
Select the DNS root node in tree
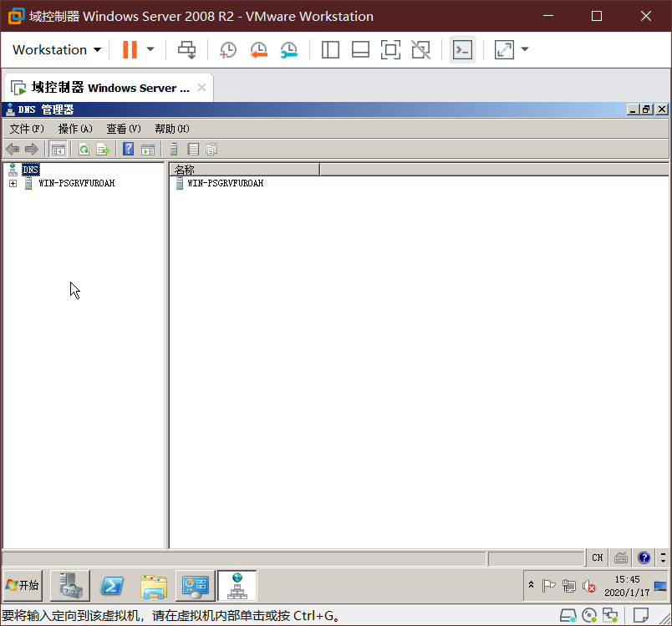pyautogui.click(x=30, y=170)
